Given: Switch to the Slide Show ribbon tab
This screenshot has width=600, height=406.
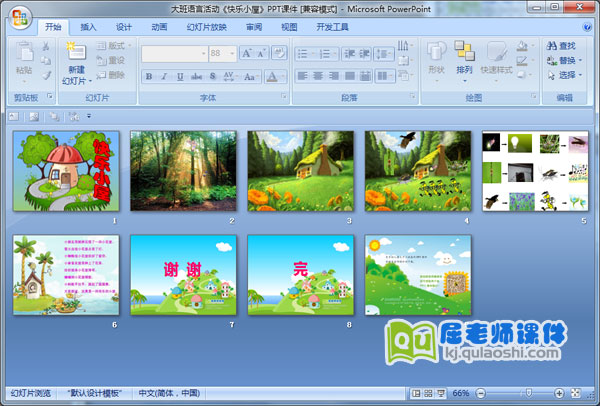Looking at the screenshot, I should [207, 27].
